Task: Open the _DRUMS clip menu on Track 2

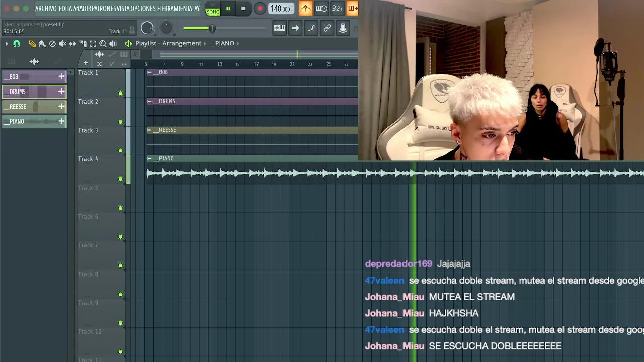Action: 149,101
